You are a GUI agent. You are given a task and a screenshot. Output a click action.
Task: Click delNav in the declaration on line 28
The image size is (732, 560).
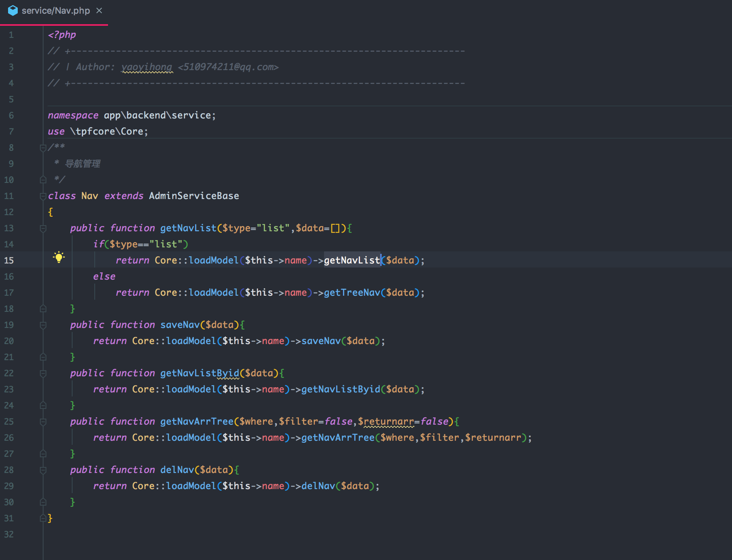(177, 470)
